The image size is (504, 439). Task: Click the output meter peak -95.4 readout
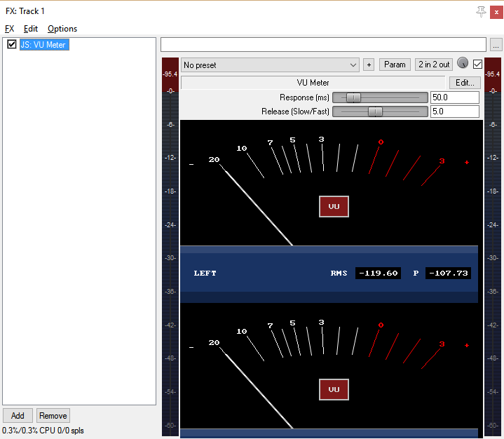[492, 74]
